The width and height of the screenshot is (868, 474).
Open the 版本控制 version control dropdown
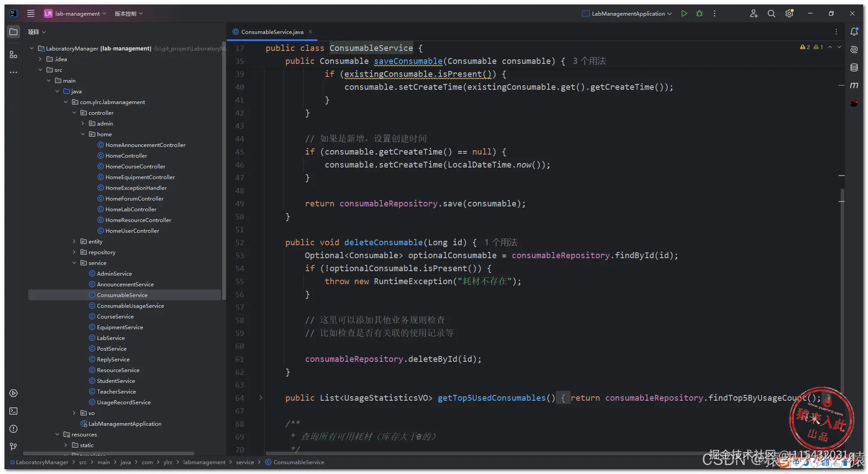tap(128, 13)
